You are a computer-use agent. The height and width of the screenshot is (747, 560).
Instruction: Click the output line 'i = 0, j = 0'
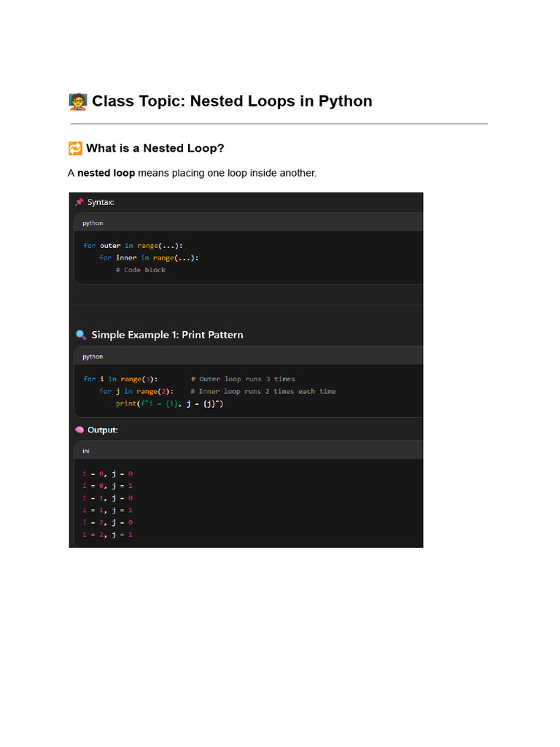[108, 473]
